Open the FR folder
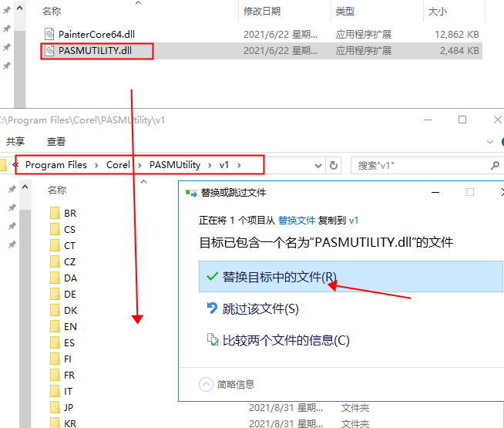 [62, 375]
